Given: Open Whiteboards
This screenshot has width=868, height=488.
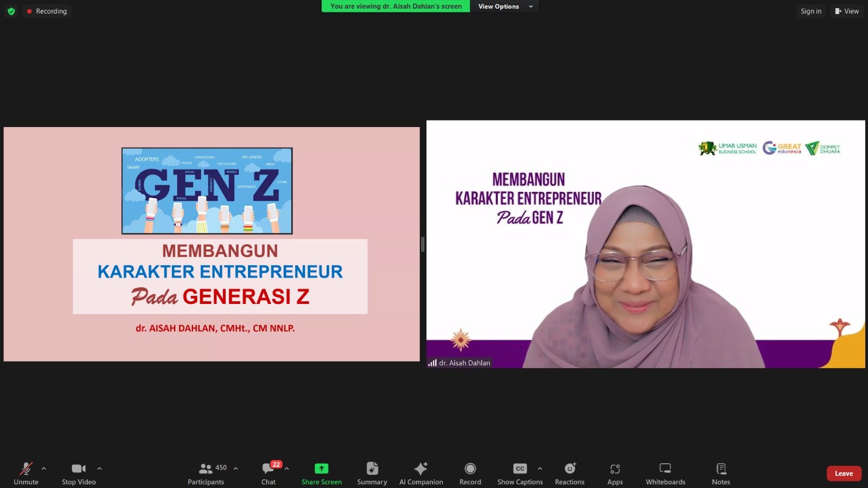Looking at the screenshot, I should (665, 469).
